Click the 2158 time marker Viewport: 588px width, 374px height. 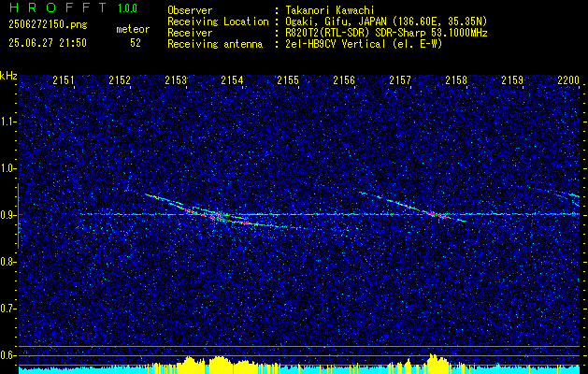(456, 80)
